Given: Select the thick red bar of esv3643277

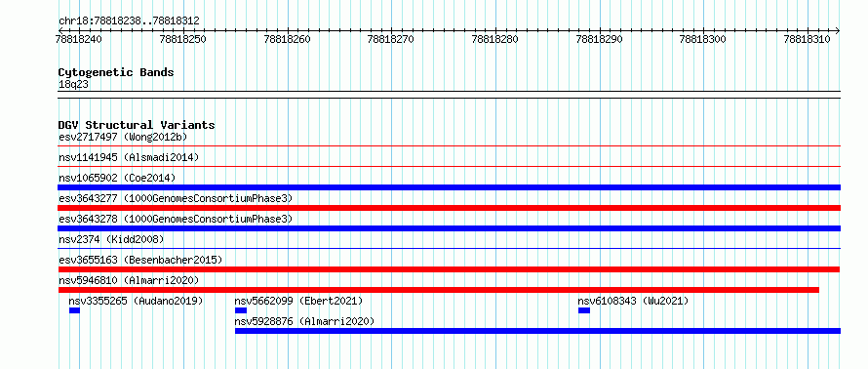Looking at the screenshot, I should coord(450,208).
